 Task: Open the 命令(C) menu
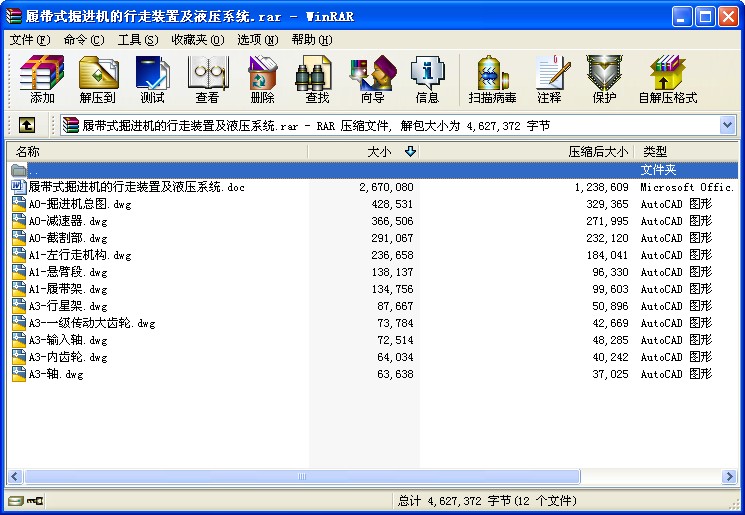[x=84, y=39]
